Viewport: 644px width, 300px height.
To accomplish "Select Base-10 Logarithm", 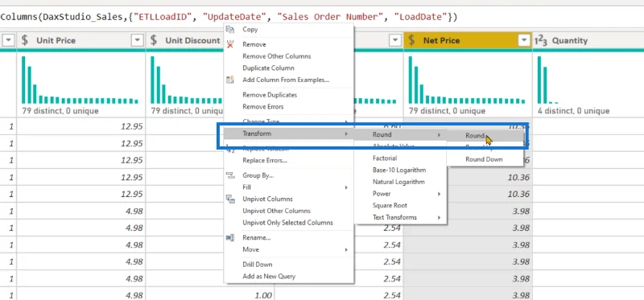I will 400,170.
